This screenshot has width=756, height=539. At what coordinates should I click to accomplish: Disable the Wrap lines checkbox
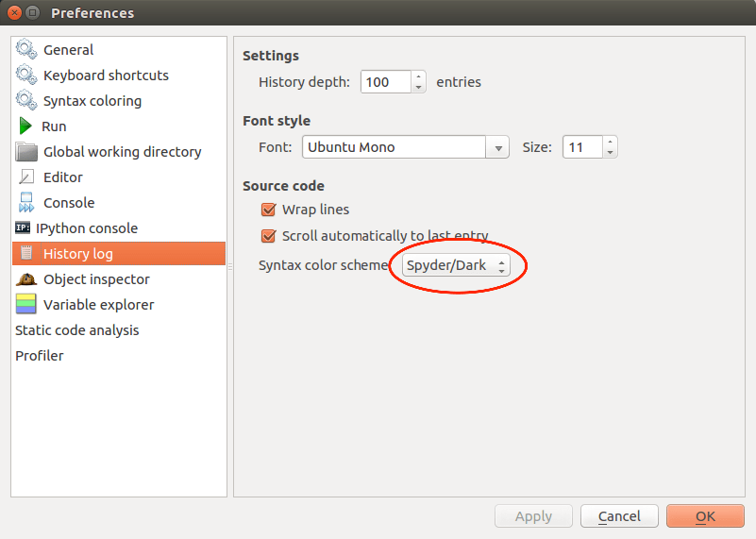pyautogui.click(x=268, y=210)
